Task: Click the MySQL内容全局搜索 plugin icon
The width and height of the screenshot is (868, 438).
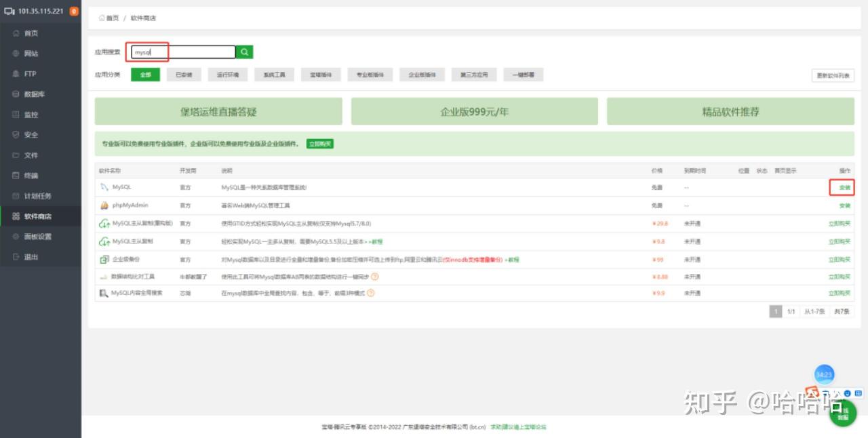Action: tap(104, 294)
